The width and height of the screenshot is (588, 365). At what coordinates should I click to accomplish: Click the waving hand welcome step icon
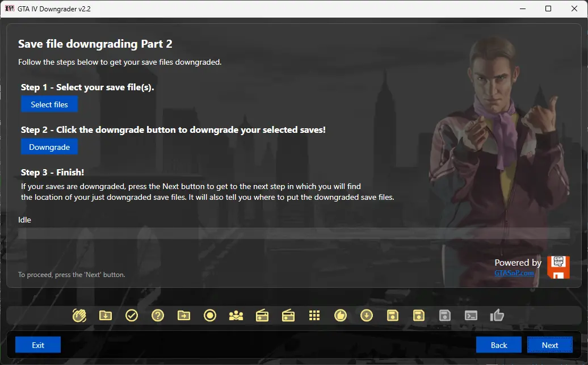(x=79, y=316)
